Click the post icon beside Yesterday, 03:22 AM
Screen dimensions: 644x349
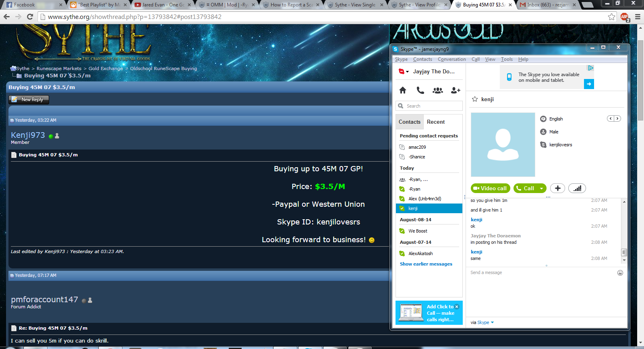[x=12, y=120]
